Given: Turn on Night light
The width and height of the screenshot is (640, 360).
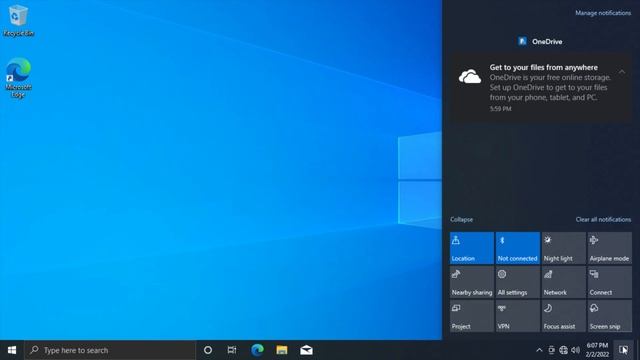Looking at the screenshot, I should coord(564,248).
